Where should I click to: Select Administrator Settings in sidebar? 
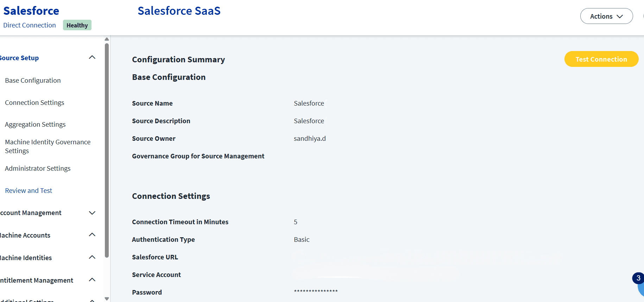tap(38, 168)
